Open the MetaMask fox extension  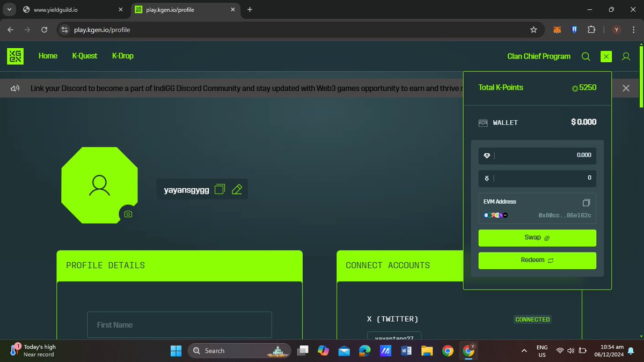pyautogui.click(x=558, y=30)
